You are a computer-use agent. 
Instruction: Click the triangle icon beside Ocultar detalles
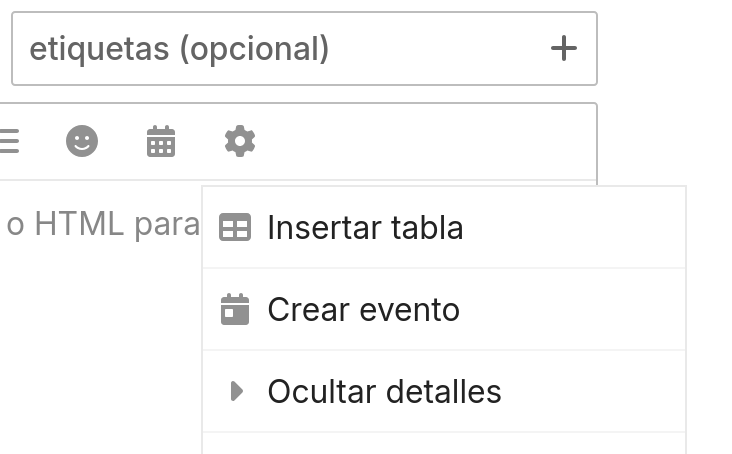(x=237, y=391)
